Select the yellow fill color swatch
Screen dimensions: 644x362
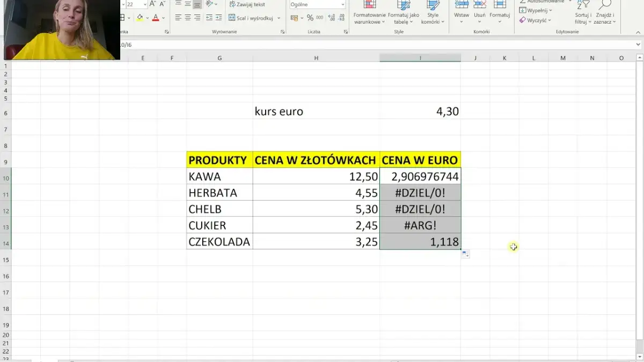(x=140, y=18)
